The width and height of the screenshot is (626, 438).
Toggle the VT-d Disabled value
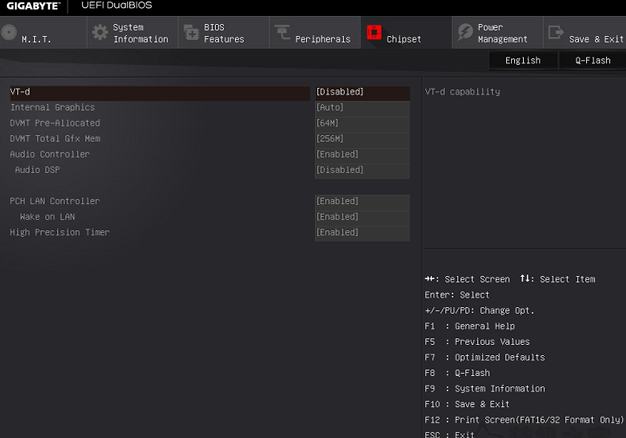[x=362, y=92]
